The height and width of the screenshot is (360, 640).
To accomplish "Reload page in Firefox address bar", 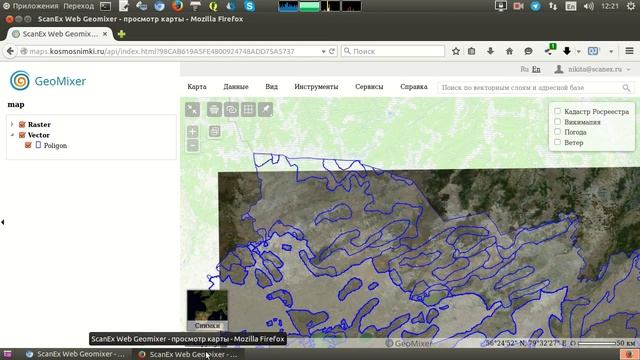I will click(332, 51).
